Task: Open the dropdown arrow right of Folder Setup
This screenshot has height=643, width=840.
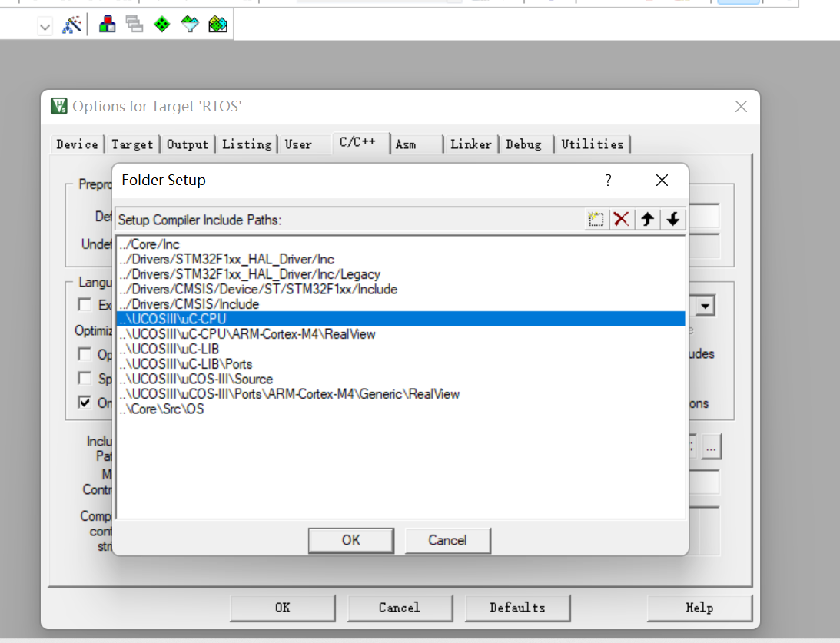Action: pos(705,307)
